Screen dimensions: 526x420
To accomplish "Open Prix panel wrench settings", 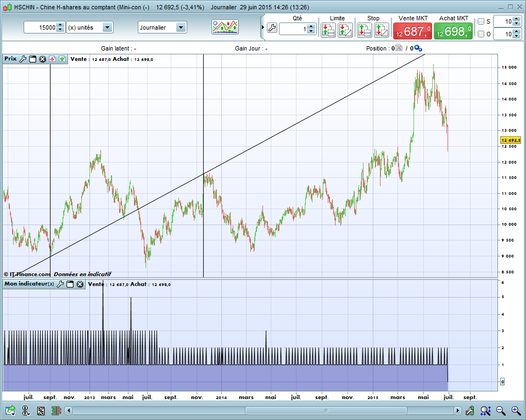I will 23,59.
